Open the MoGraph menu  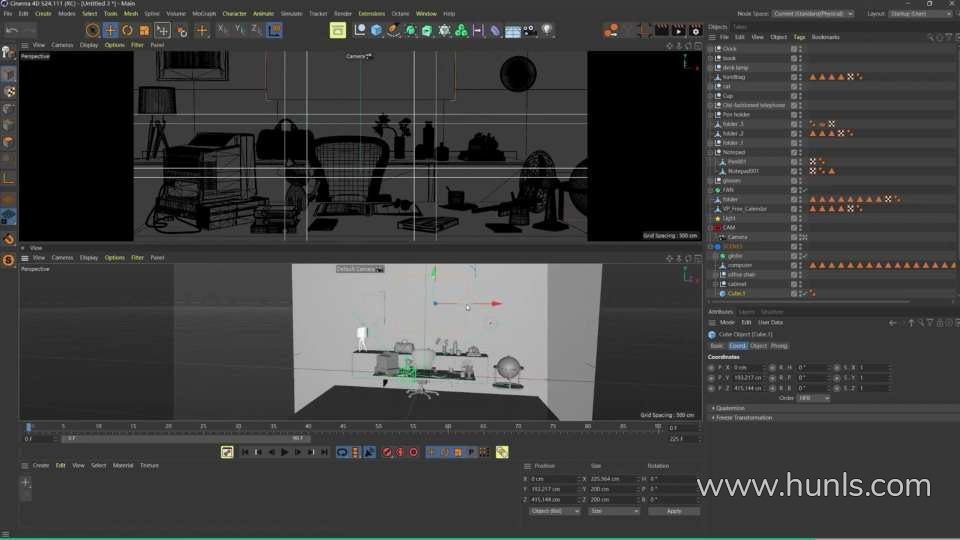[205, 13]
